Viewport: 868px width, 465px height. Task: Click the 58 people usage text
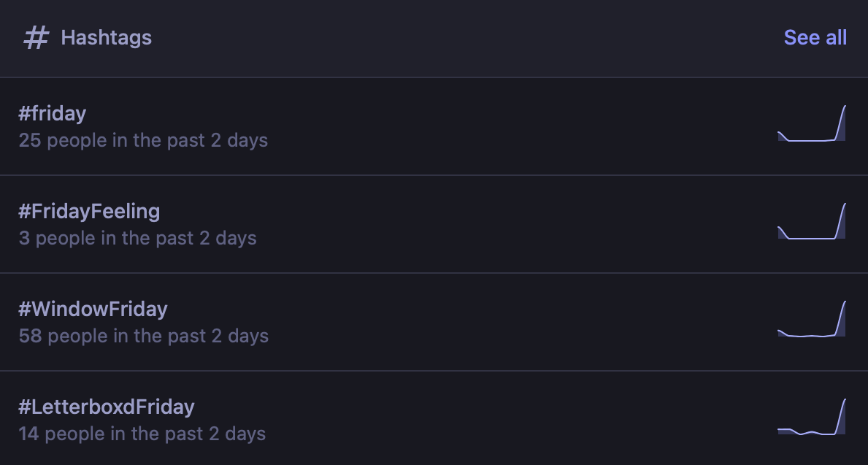pyautogui.click(x=143, y=336)
